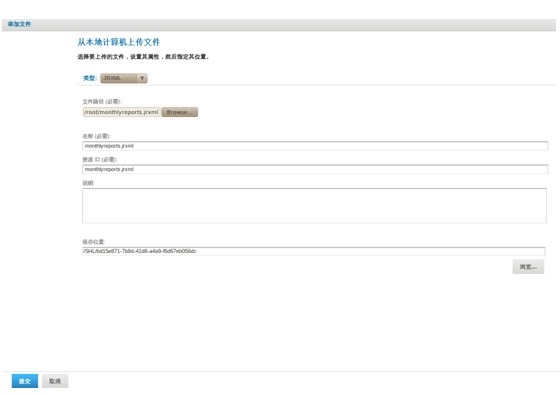Click the 添加文件 header title

point(19,24)
